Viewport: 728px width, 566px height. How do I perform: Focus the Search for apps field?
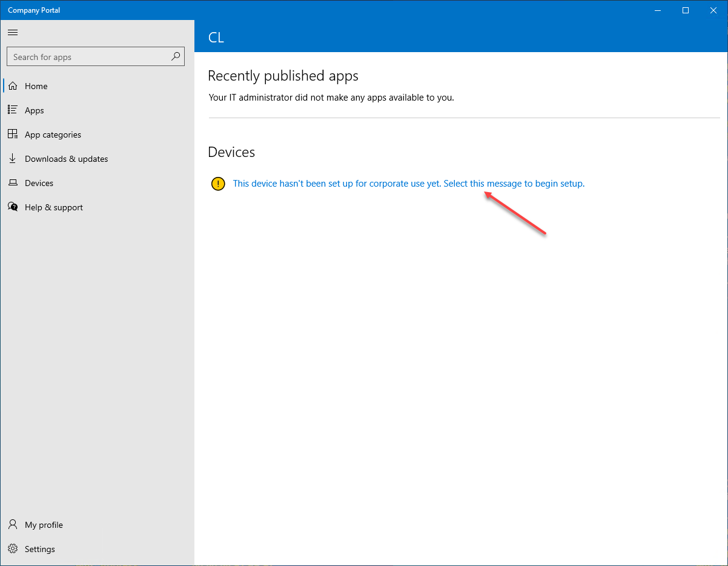(x=95, y=57)
